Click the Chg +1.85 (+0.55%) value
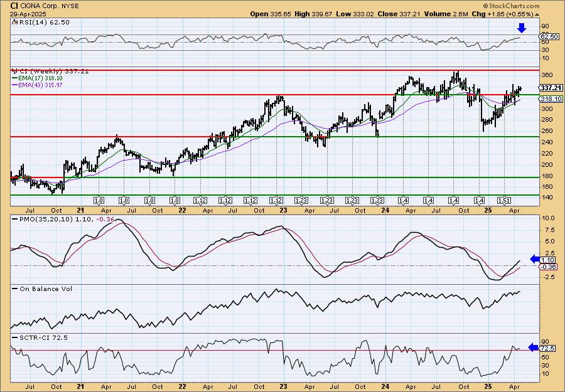Viewport: 565px width, 392px height. coord(503,14)
